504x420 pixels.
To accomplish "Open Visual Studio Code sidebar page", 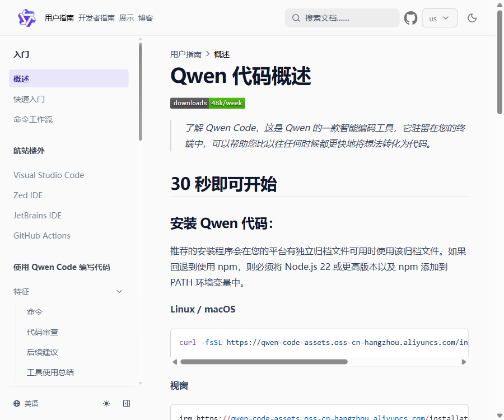I will tap(49, 175).
